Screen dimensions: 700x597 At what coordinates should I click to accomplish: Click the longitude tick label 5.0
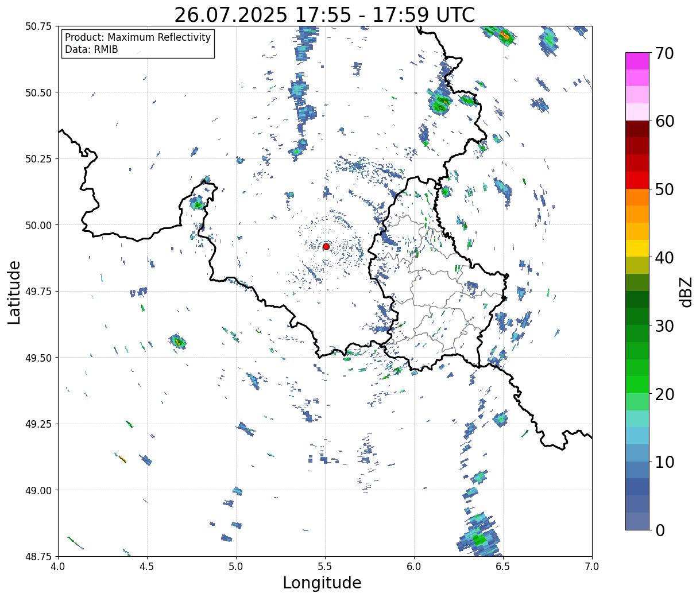pyautogui.click(x=236, y=567)
